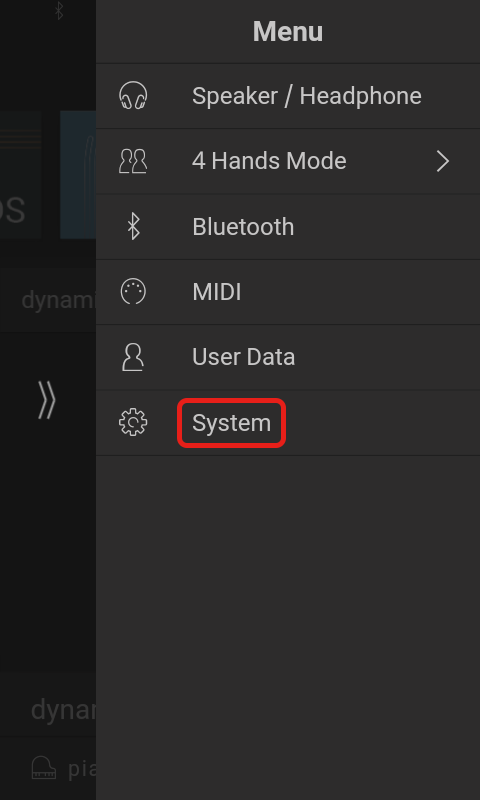Click the dimmed Bluetooth status icon at top
This screenshot has width=480, height=800.
pyautogui.click(x=59, y=11)
